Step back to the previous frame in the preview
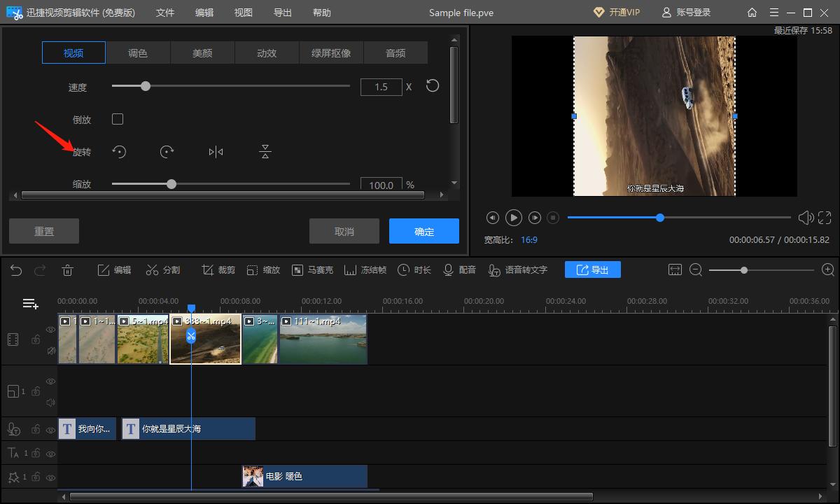 click(492, 218)
